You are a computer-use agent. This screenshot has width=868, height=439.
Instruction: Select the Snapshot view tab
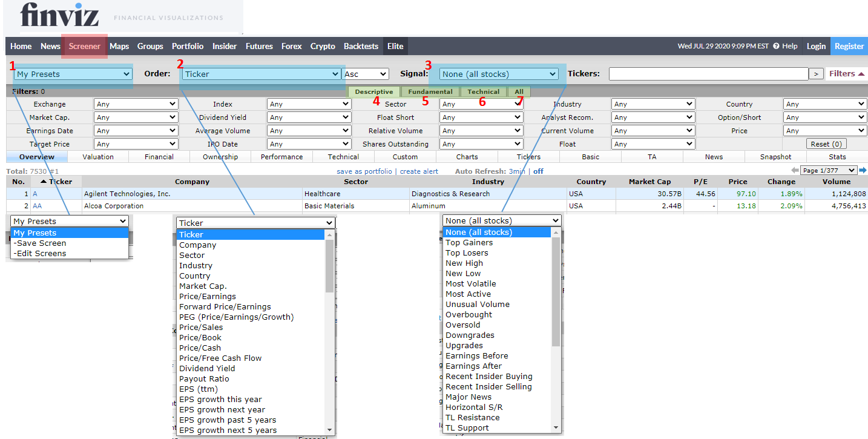coord(776,157)
